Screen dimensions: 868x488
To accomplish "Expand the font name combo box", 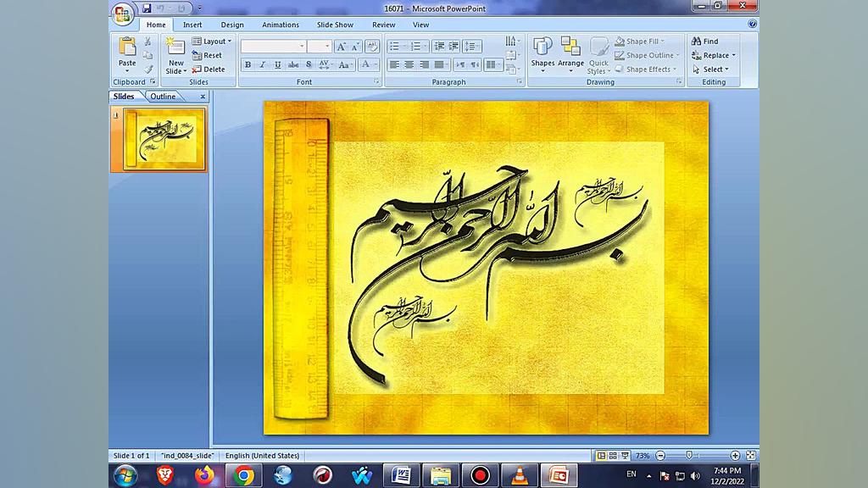I will coord(302,47).
